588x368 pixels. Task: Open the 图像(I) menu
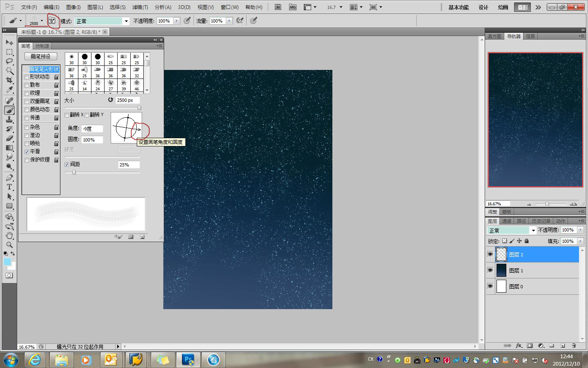pos(73,7)
